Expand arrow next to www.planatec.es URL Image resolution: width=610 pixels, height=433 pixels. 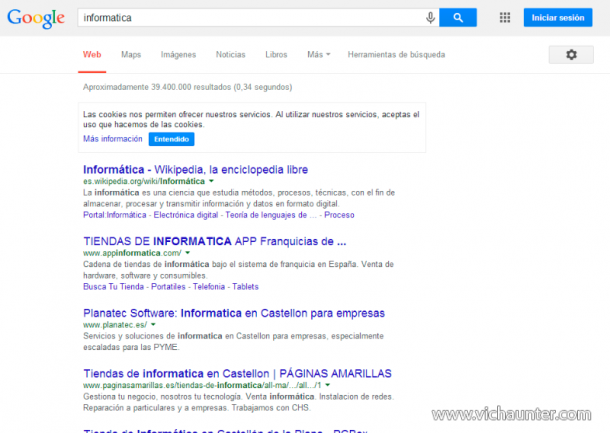click(x=153, y=324)
